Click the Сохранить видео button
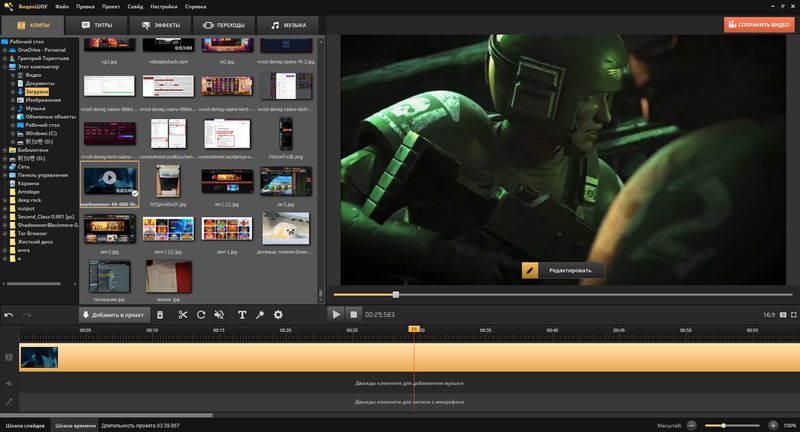 coord(759,24)
